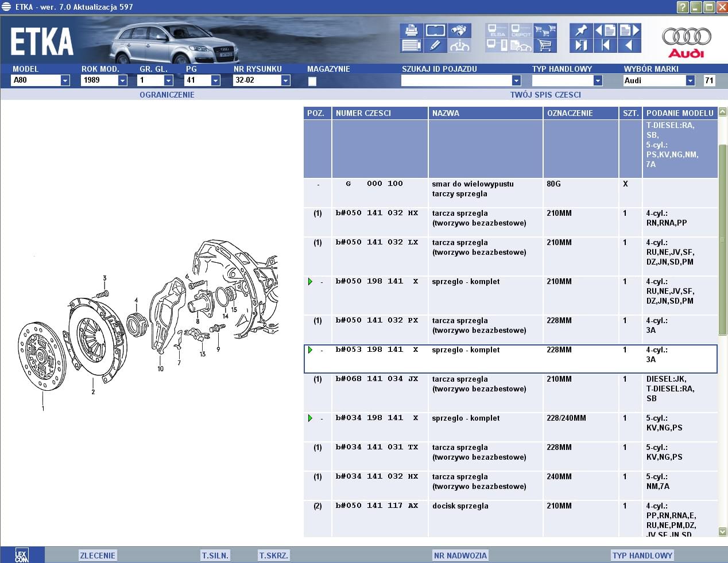728x563 pixels.
Task: Jump to first with skip-back icon
Action: click(x=605, y=45)
